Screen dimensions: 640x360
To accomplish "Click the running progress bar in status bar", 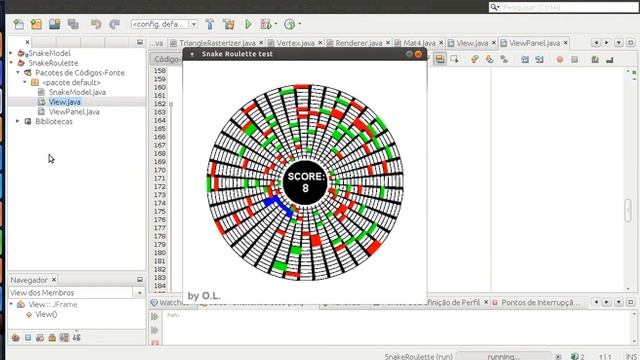I will point(504,356).
